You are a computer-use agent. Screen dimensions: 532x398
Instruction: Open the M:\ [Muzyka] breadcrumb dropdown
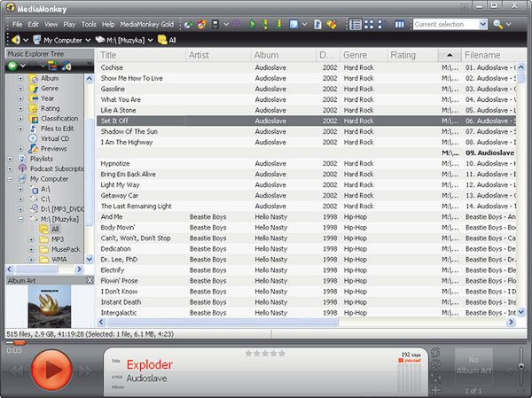[x=151, y=41]
